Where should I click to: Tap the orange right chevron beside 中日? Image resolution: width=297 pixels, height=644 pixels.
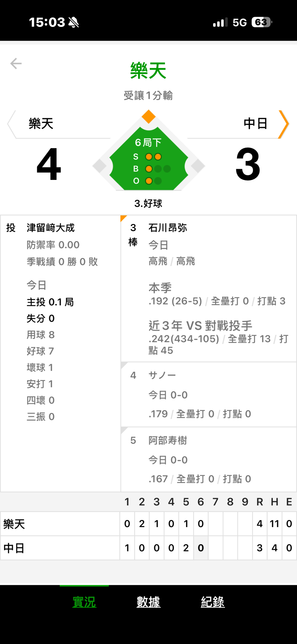click(284, 124)
